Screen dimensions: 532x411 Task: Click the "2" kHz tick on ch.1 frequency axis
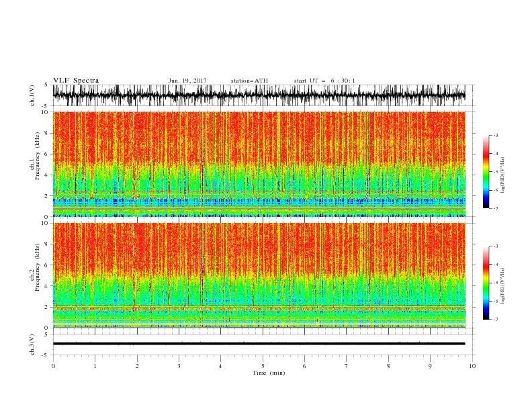[46, 195]
